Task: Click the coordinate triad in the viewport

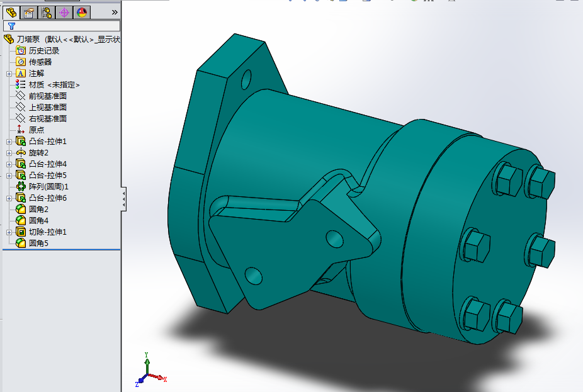Action: tap(151, 369)
